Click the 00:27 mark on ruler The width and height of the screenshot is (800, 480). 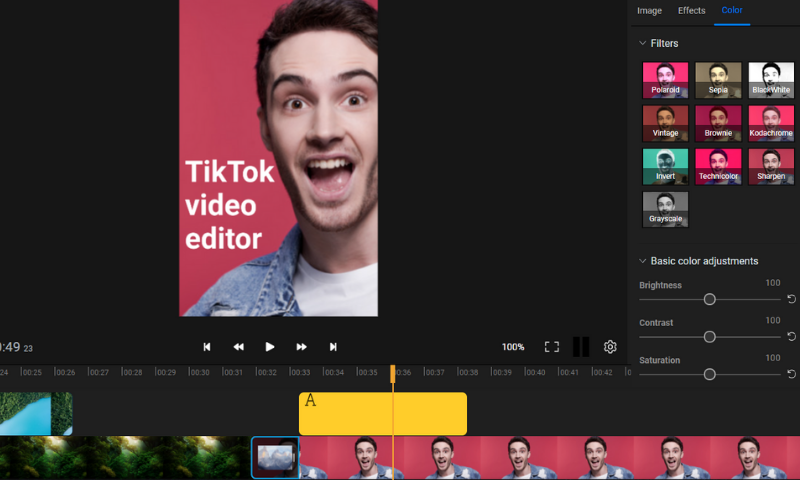(98, 372)
